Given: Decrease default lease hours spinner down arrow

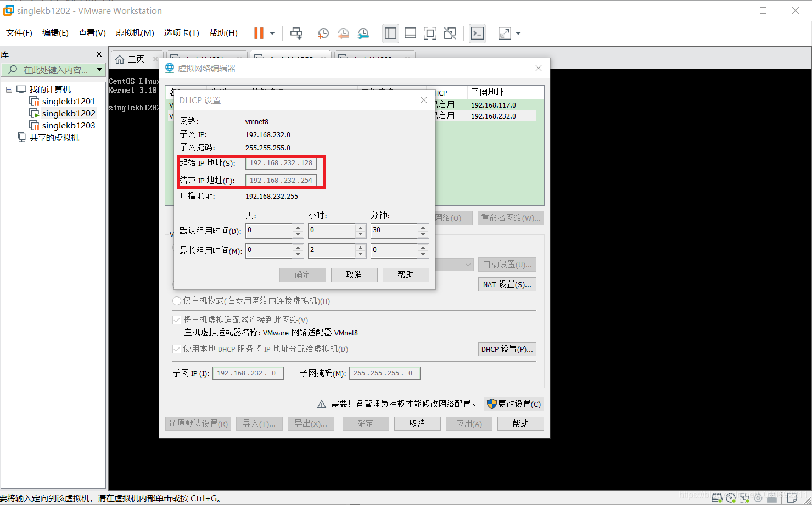Looking at the screenshot, I should pyautogui.click(x=360, y=234).
